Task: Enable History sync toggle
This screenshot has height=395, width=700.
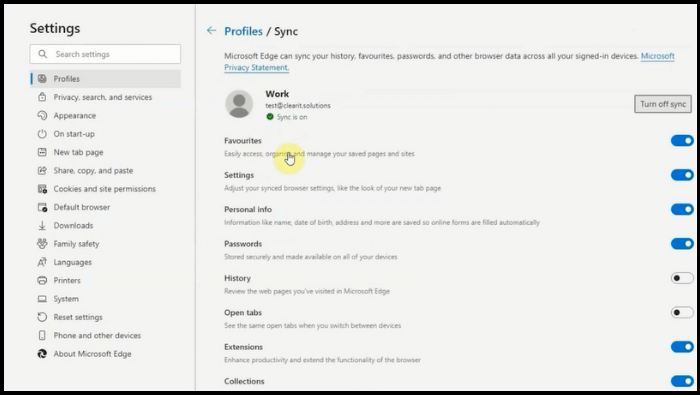Action: (x=682, y=278)
